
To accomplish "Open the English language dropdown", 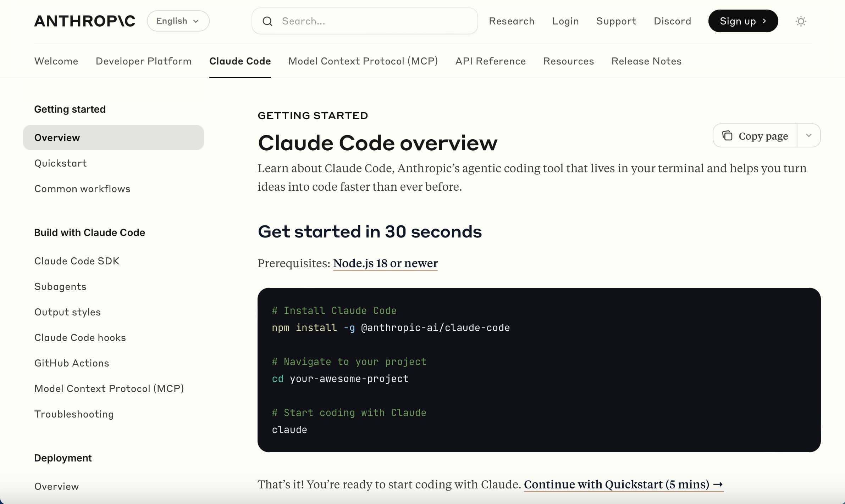I will pos(178,21).
